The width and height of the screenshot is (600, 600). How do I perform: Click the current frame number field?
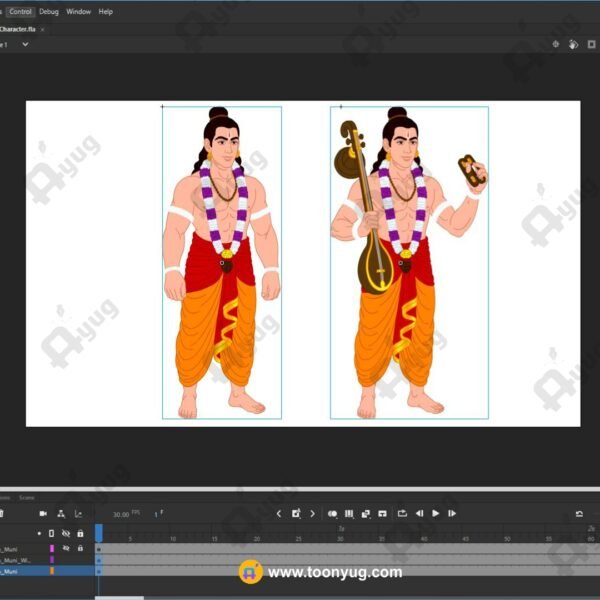pos(157,515)
